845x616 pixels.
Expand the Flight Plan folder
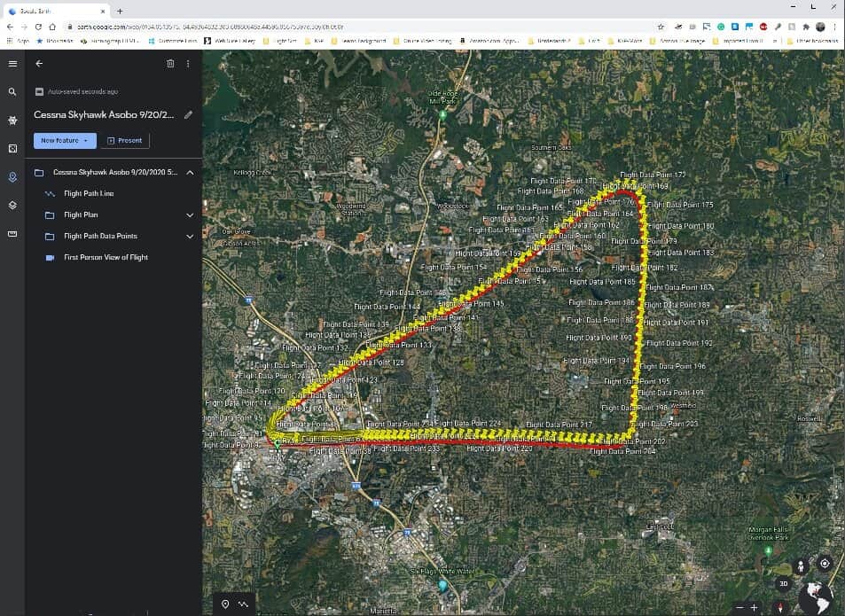click(x=190, y=214)
